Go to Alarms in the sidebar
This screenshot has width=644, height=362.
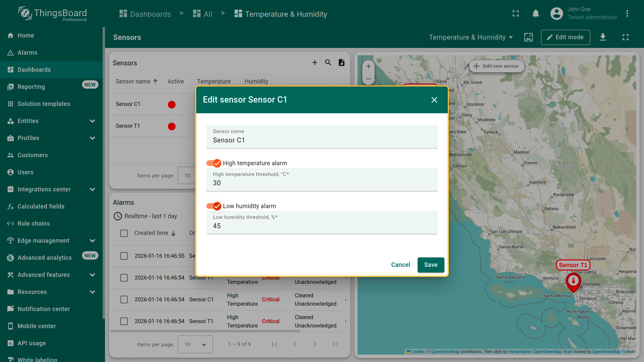(28, 53)
